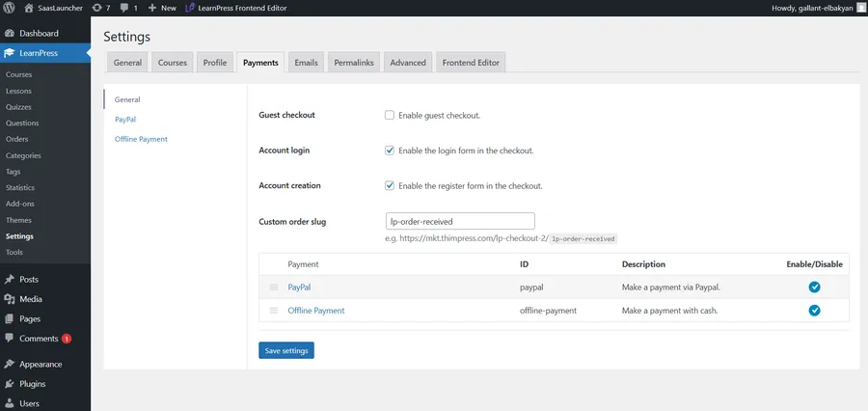Click the Media icon in sidebar
868x411 pixels.
tap(10, 299)
